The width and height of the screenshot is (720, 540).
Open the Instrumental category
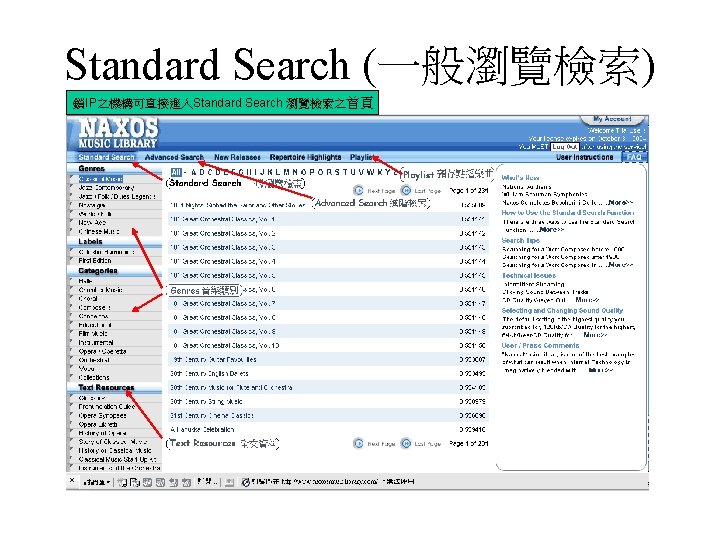(96, 343)
